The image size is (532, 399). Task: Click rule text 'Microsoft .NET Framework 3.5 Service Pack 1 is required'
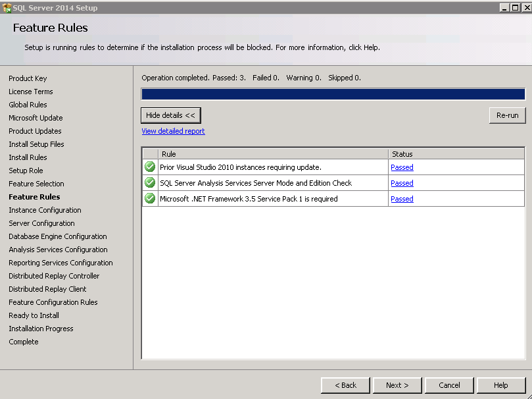tap(249, 199)
